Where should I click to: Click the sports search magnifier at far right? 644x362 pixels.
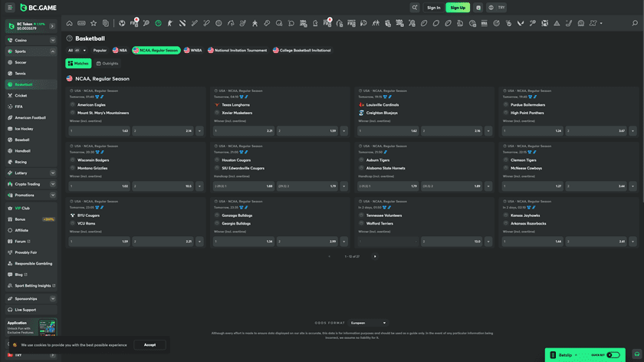click(x=635, y=24)
